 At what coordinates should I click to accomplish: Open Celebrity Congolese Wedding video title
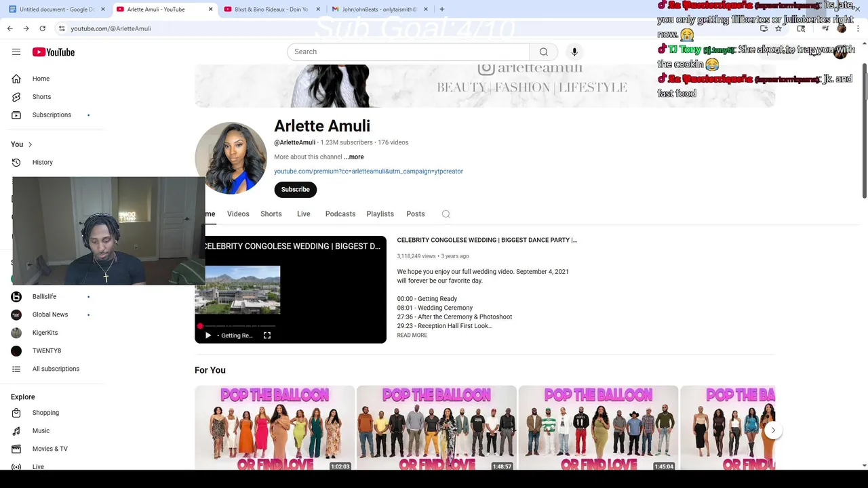pos(487,240)
